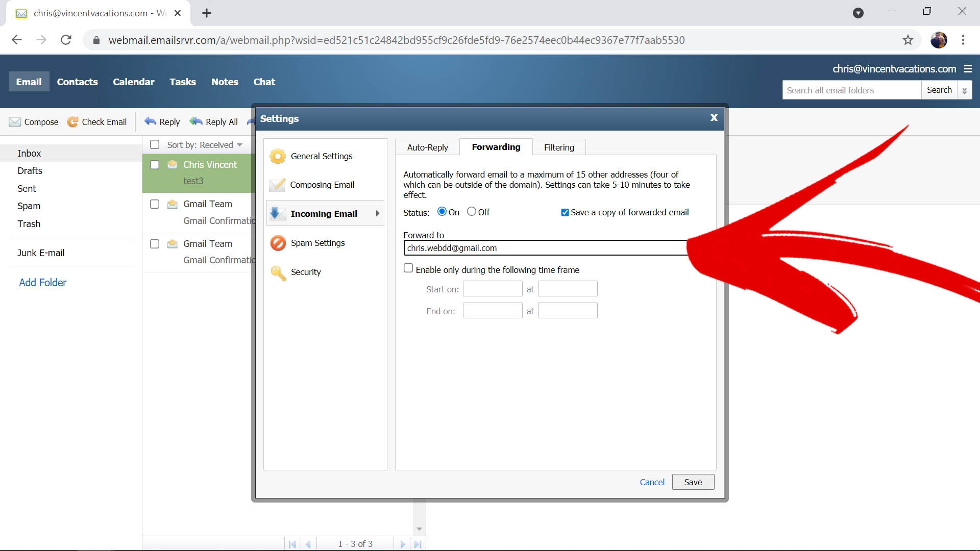Image resolution: width=980 pixels, height=551 pixels.
Task: Click the Compose envelope icon
Action: (x=15, y=122)
